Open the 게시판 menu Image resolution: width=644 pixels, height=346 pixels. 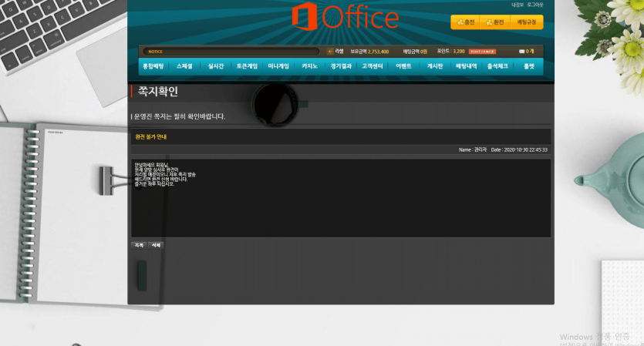point(435,66)
